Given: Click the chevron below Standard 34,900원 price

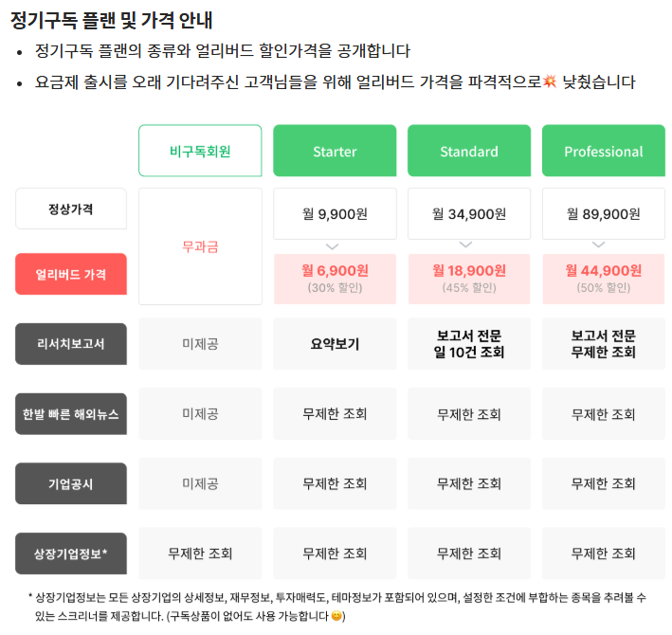Looking at the screenshot, I should coord(466,245).
